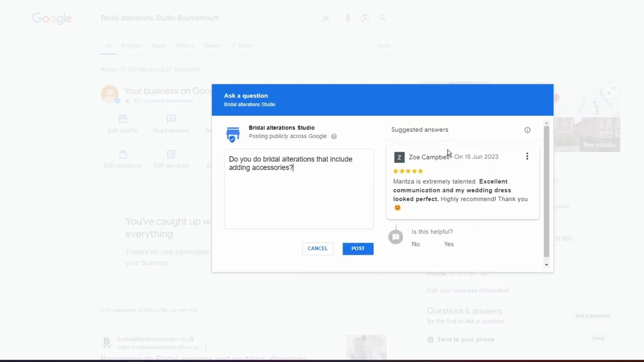
Task: Click the five-star rating in review
Action: pos(408,171)
